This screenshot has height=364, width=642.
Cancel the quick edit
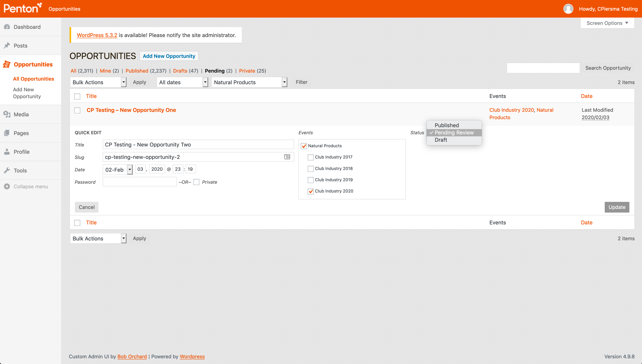[87, 207]
